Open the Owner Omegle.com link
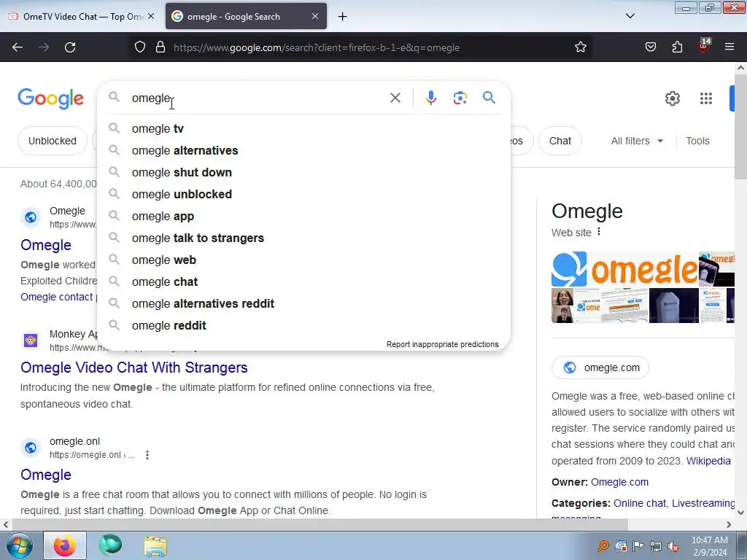 619,482
